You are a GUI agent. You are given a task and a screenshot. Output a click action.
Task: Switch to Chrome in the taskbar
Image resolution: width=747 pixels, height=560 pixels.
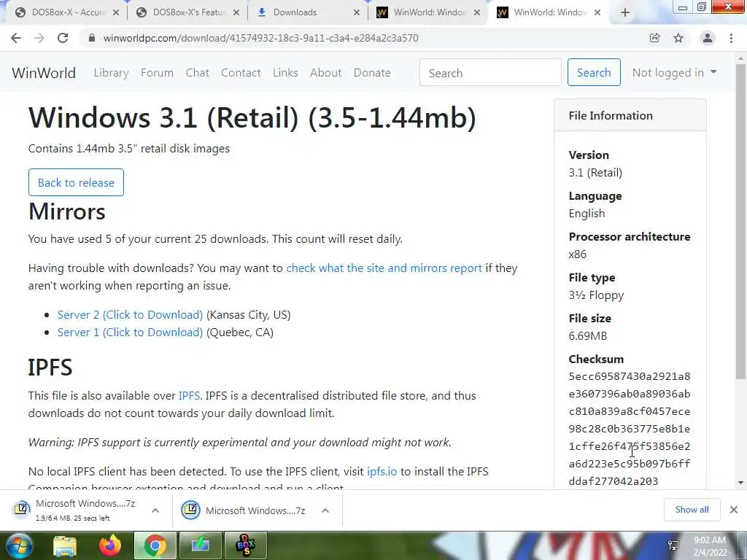(155, 545)
